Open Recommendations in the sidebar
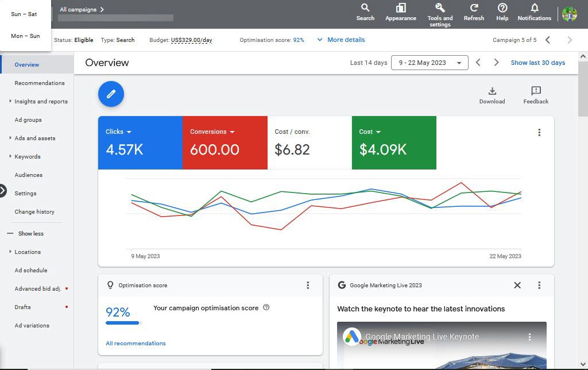The height and width of the screenshot is (370, 588). point(40,83)
